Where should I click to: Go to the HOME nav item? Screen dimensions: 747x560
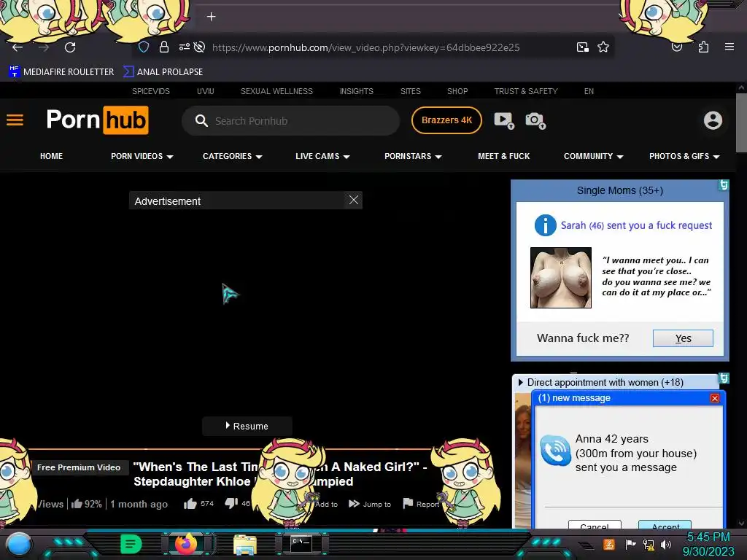tap(52, 156)
